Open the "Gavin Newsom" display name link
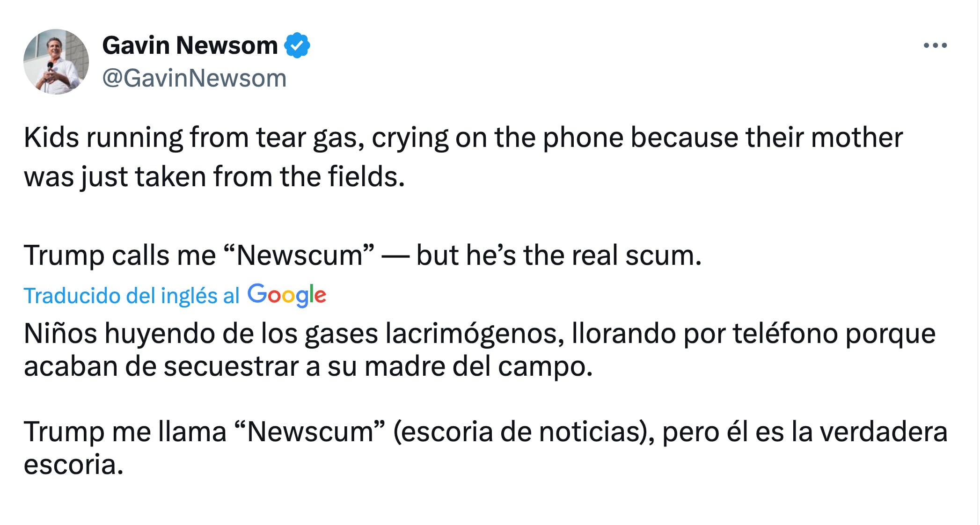Viewport: 980px width, 525px height. [x=190, y=45]
